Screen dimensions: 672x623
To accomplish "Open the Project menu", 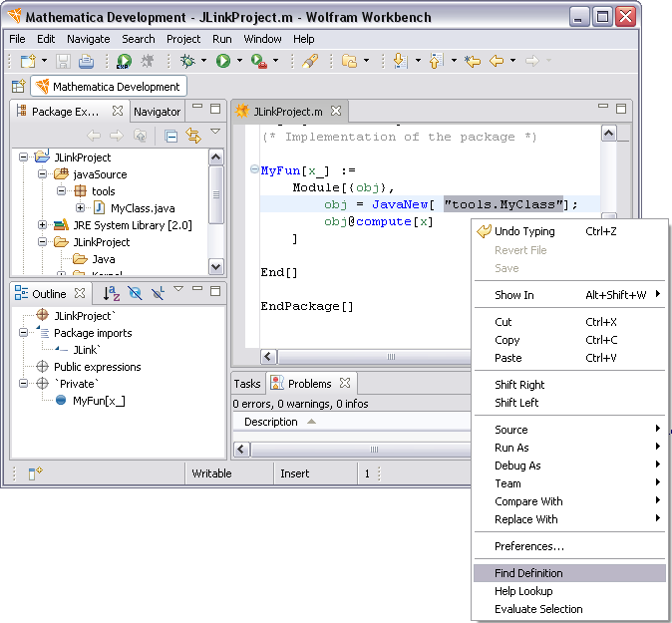I will (x=183, y=39).
